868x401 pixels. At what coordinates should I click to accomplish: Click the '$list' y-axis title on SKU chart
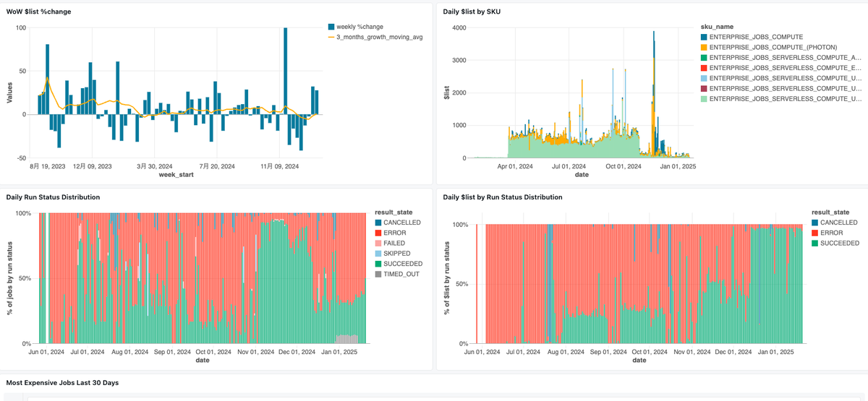pyautogui.click(x=446, y=92)
